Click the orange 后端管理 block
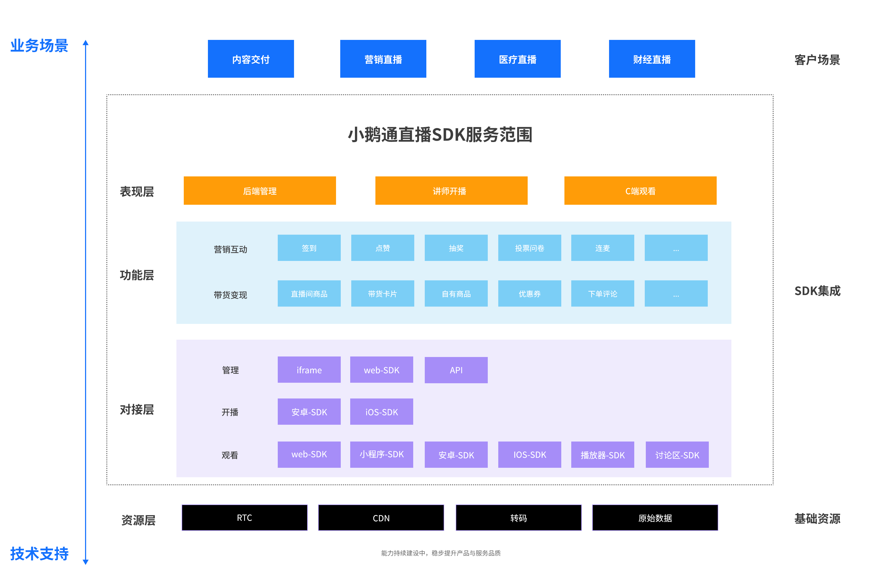 click(x=259, y=191)
